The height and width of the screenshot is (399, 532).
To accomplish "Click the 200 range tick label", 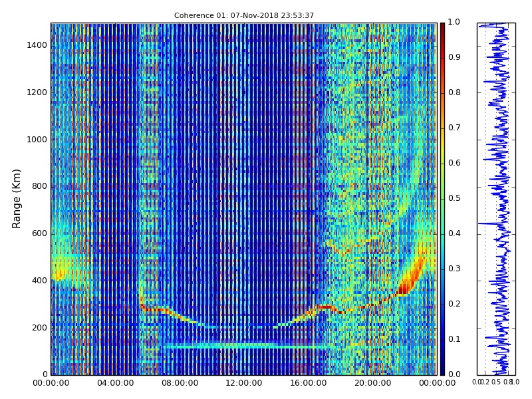I will tap(40, 328).
